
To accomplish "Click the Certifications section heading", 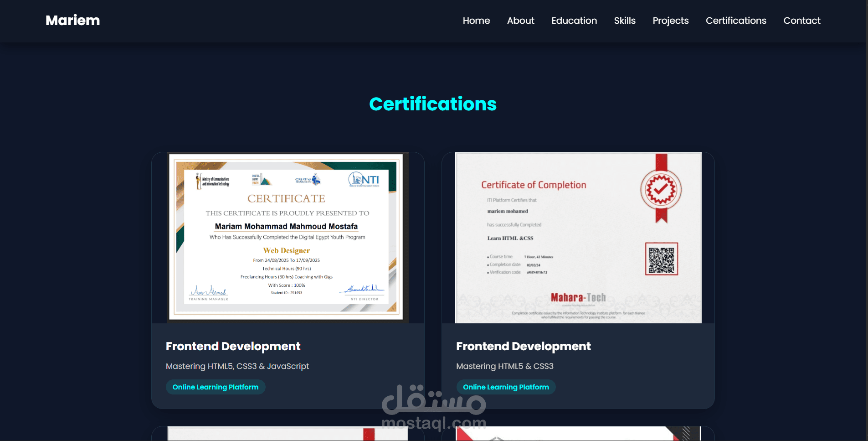I will coord(433,104).
